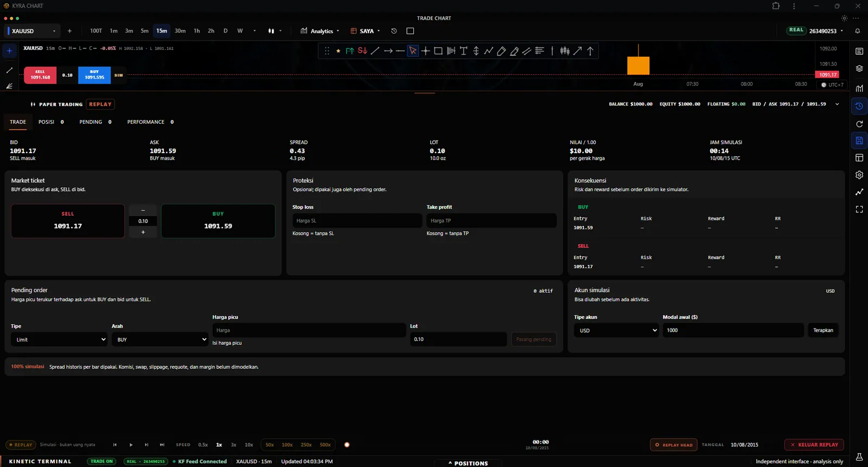Select the 1h timeframe
This screenshot has width=868, height=467.
click(x=197, y=31)
